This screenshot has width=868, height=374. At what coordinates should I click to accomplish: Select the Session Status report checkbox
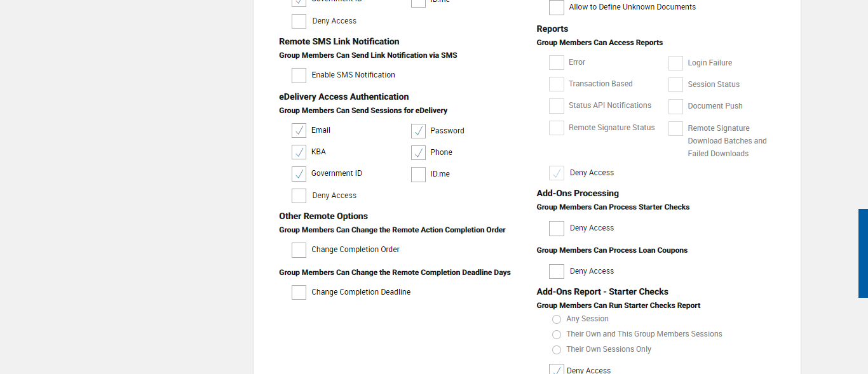click(675, 85)
